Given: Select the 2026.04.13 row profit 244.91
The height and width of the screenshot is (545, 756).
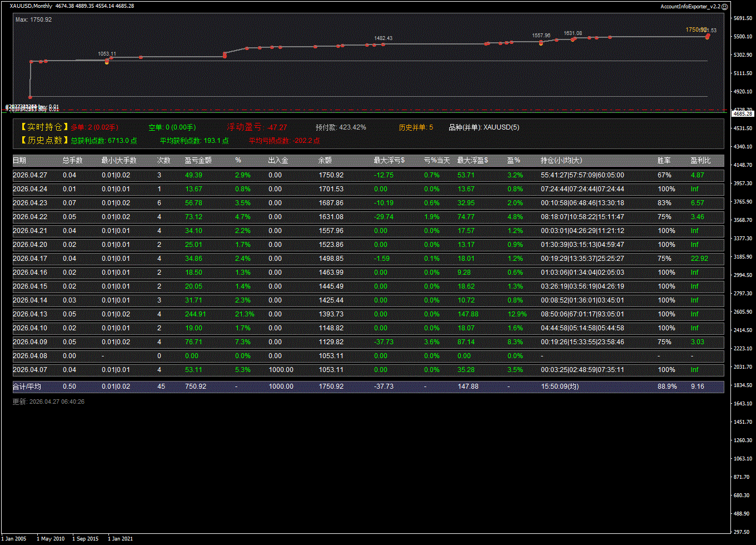Looking at the screenshot, I should [195, 314].
